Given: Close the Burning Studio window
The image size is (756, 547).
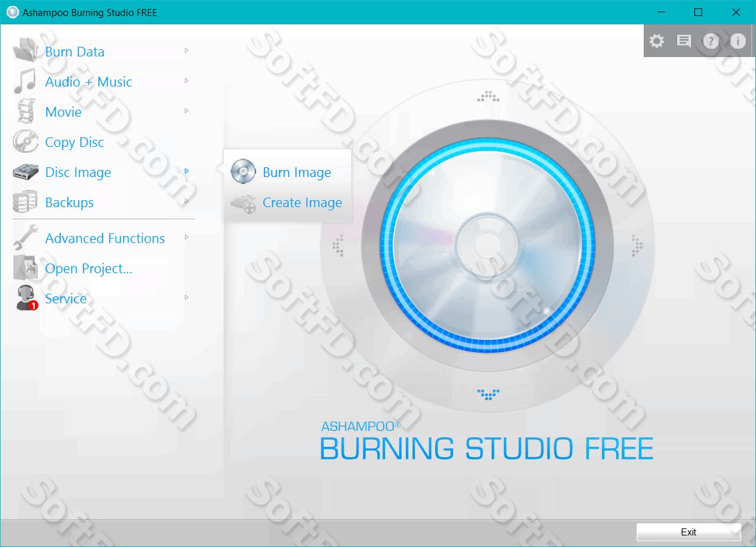Looking at the screenshot, I should point(735,12).
